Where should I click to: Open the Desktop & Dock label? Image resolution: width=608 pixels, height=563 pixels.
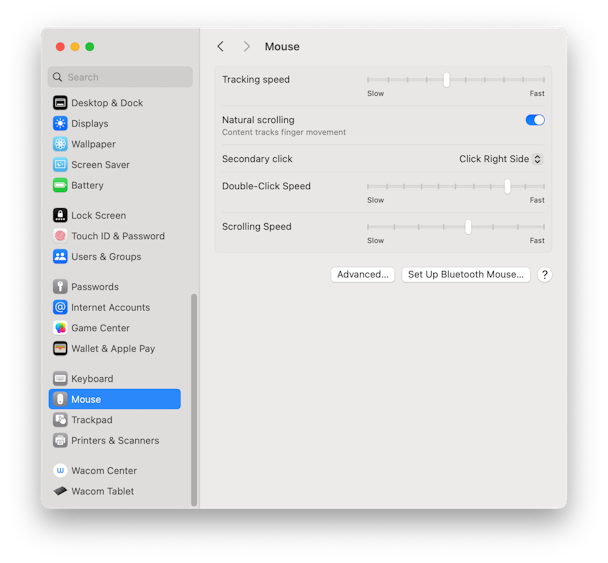pyautogui.click(x=107, y=103)
